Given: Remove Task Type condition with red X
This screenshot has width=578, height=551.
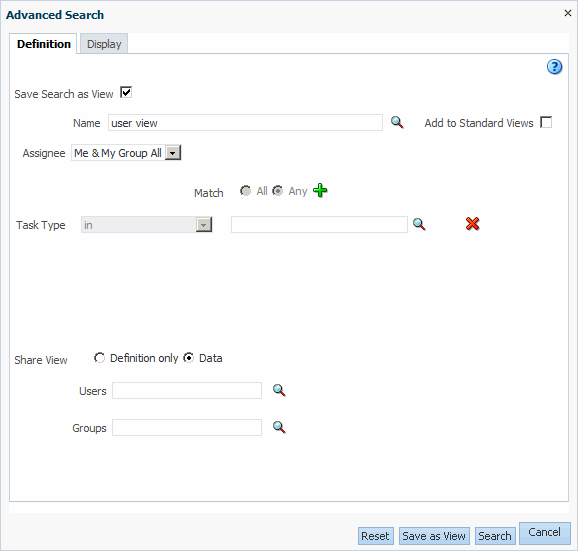Looking at the screenshot, I should click(472, 224).
